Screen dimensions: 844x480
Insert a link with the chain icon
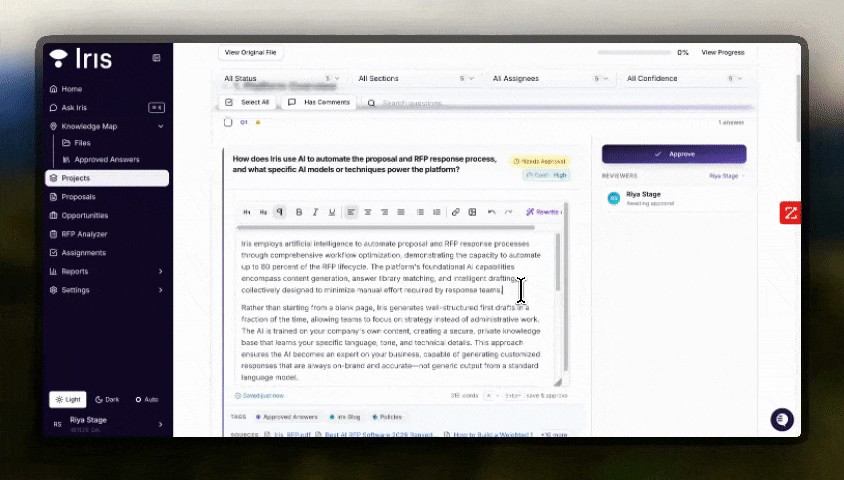coord(455,212)
